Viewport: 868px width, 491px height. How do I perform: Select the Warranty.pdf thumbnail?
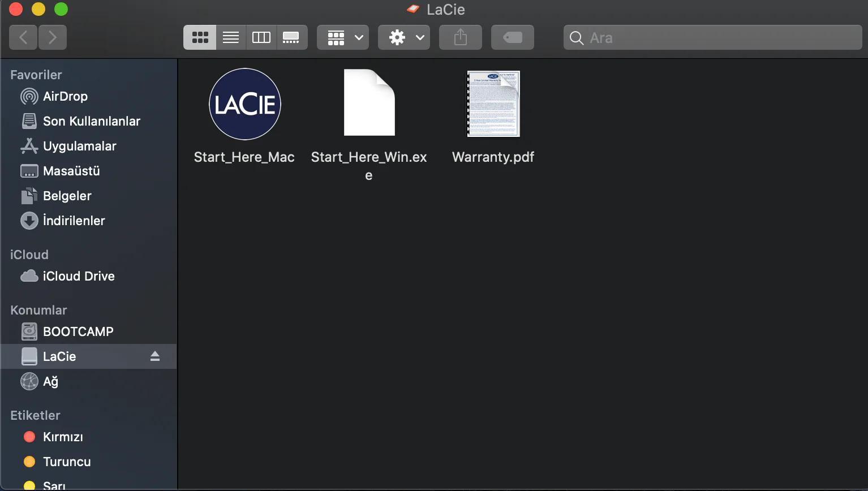(493, 104)
